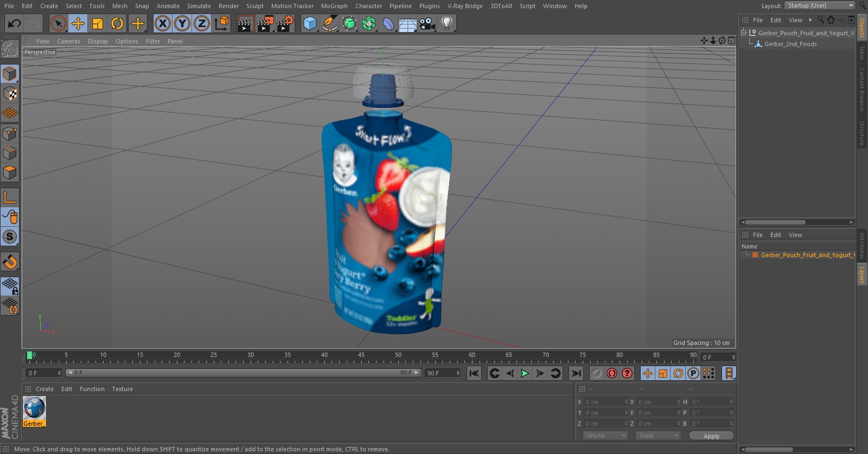Switch to Texture mode in left palette
This screenshot has width=868, height=454.
click(x=10, y=94)
